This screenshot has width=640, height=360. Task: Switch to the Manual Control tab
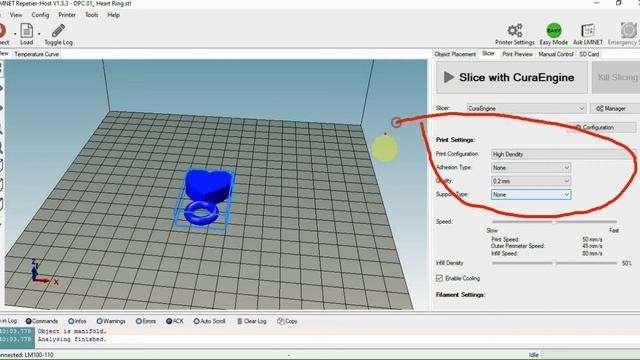click(x=556, y=54)
